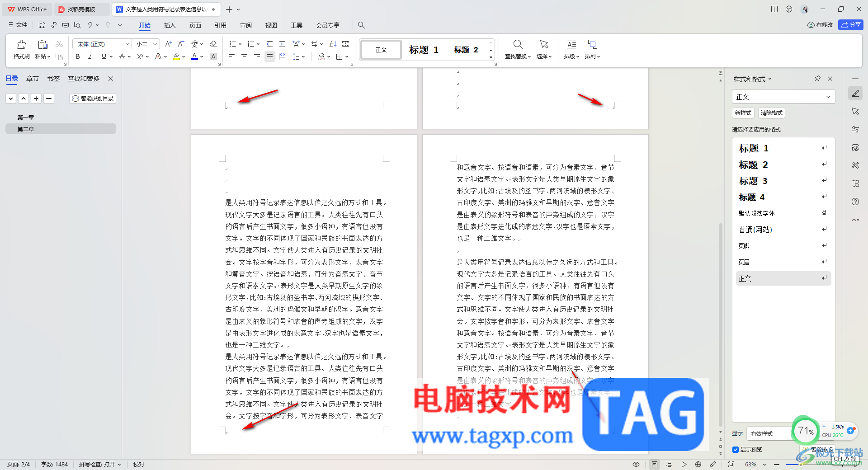Toggle Italic formatting

[90, 56]
